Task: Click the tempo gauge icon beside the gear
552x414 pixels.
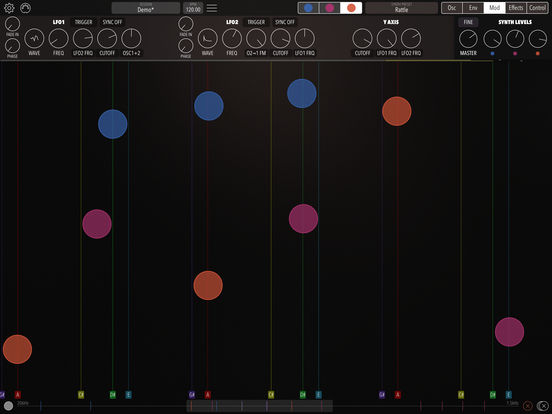Action: pos(25,8)
